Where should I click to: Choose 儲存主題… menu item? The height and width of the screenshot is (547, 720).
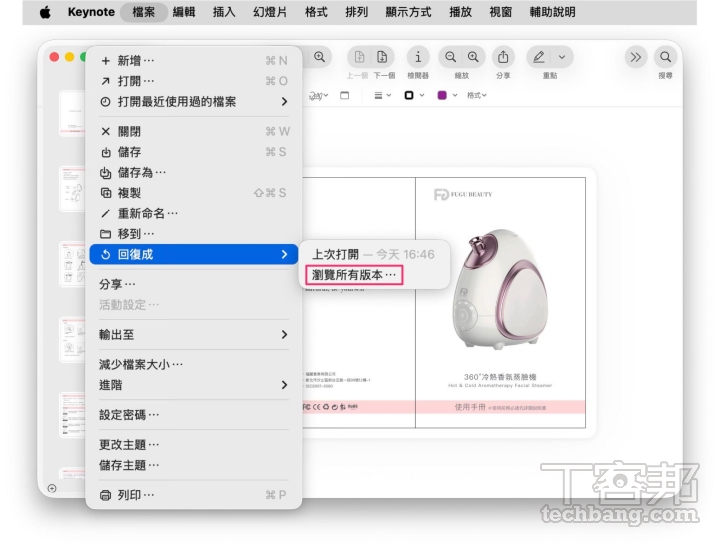(193, 465)
